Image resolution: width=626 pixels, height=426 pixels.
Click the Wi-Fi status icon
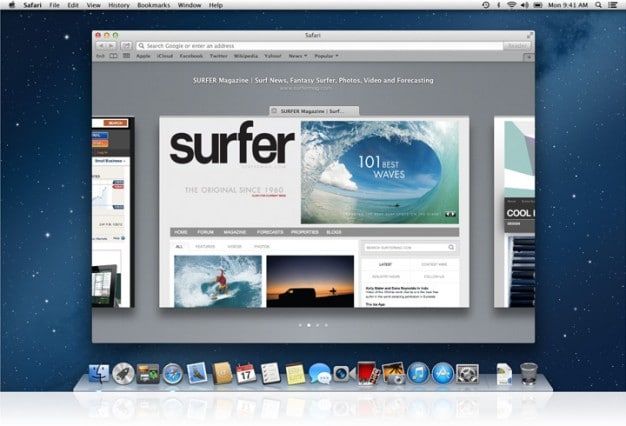[511, 5]
